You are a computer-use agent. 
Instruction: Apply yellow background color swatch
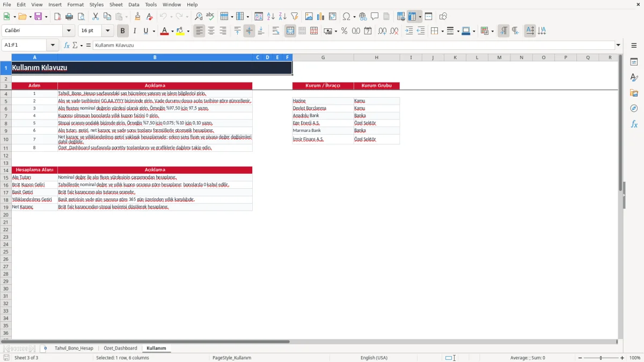[x=180, y=31]
